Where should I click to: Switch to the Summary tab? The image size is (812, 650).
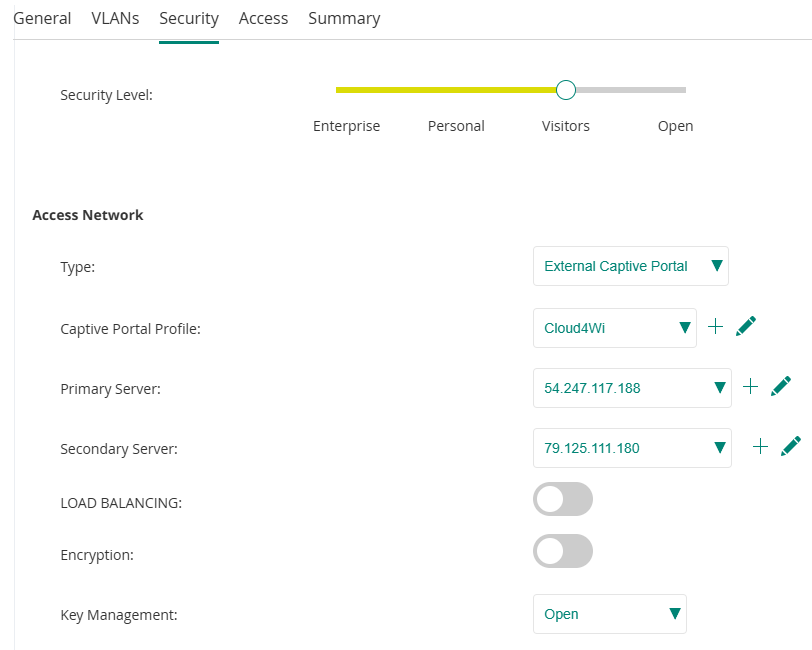[344, 18]
